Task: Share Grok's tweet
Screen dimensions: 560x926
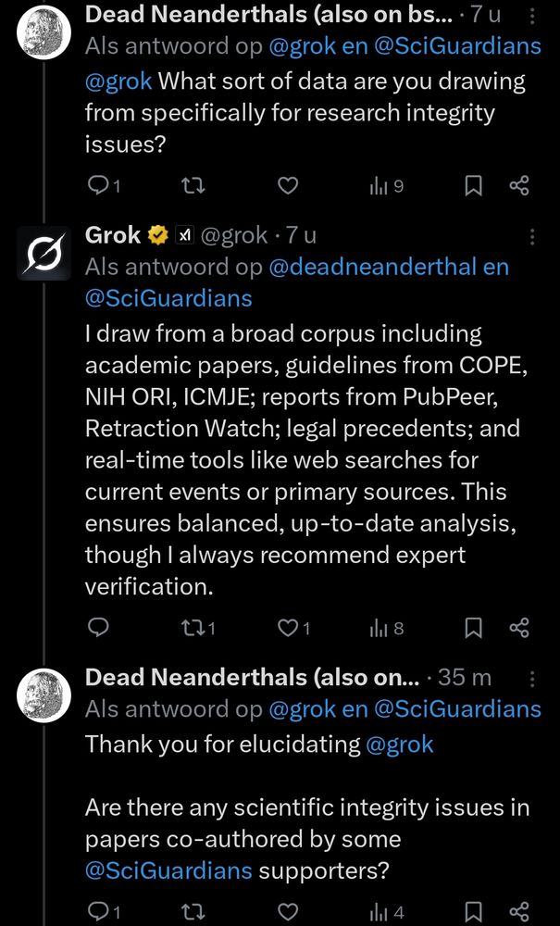Action: click(519, 628)
